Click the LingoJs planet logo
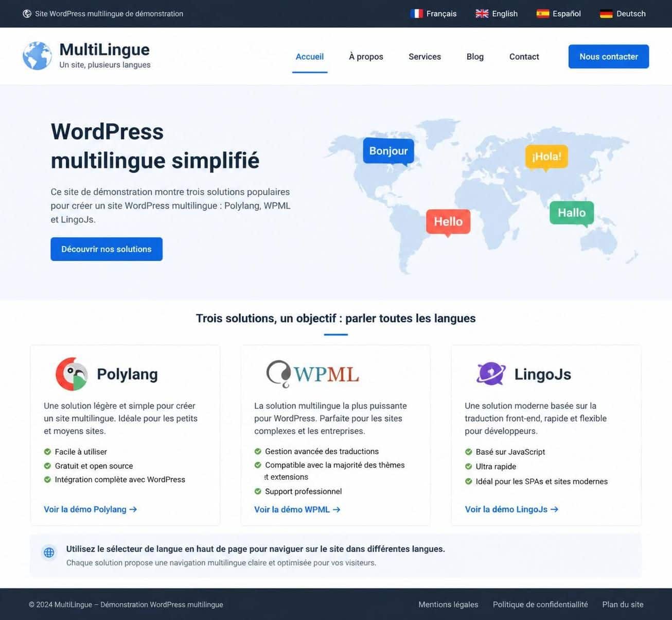This screenshot has width=672, height=620. pos(491,373)
